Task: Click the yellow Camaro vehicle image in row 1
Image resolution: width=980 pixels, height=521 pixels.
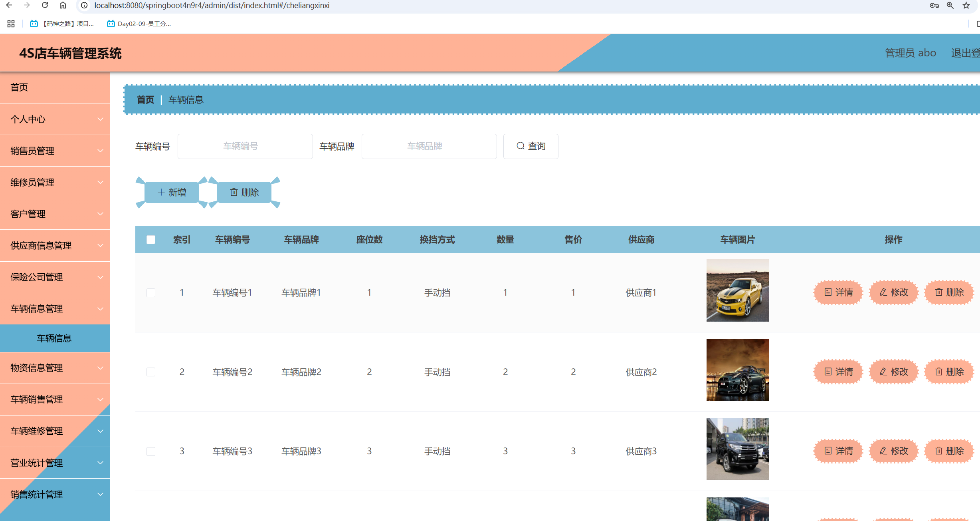Action: (737, 290)
